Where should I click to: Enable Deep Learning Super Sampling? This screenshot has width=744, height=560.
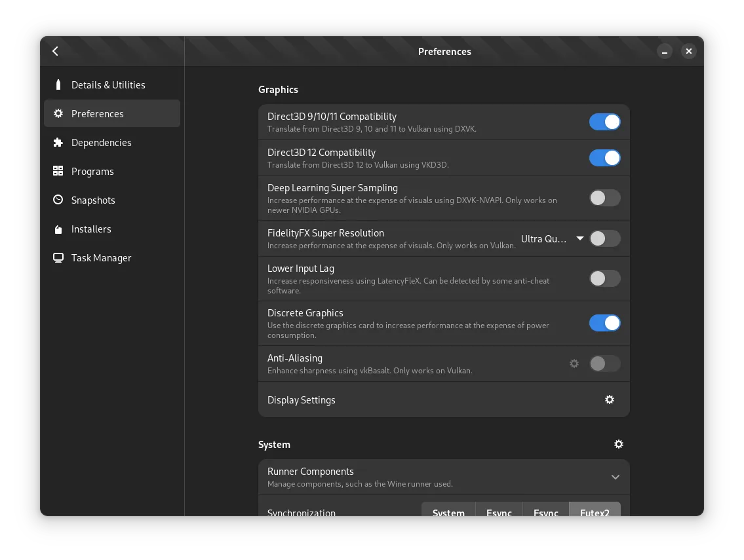604,198
